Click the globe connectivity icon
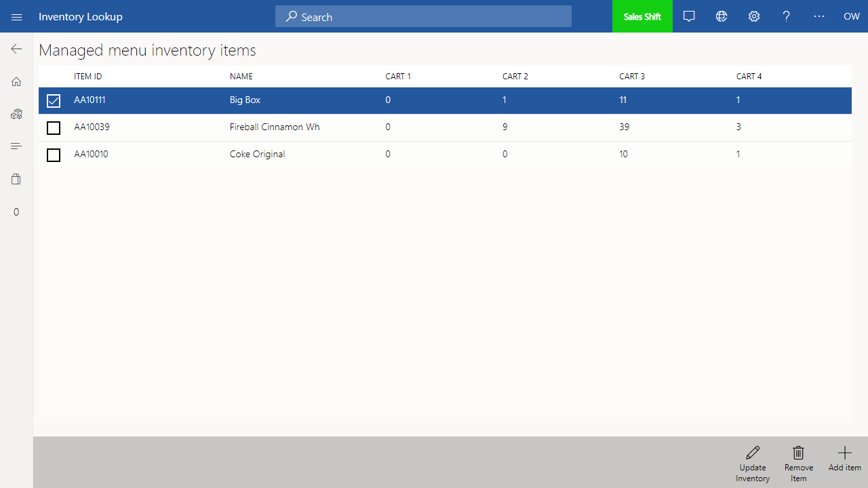 pyautogui.click(x=722, y=16)
